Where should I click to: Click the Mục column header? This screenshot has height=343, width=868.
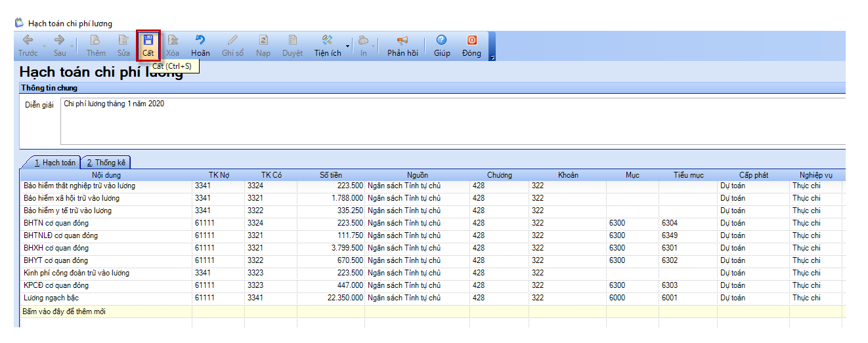pyautogui.click(x=633, y=175)
